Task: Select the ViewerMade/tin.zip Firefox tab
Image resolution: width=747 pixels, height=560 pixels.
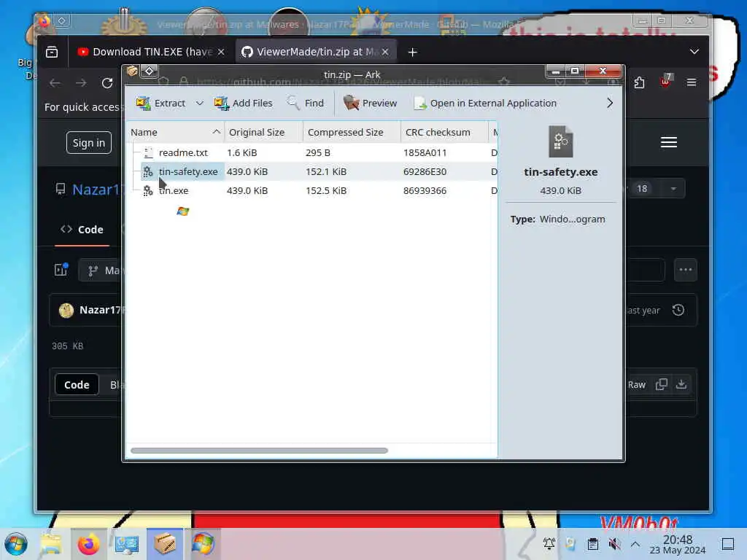Action: [315, 52]
